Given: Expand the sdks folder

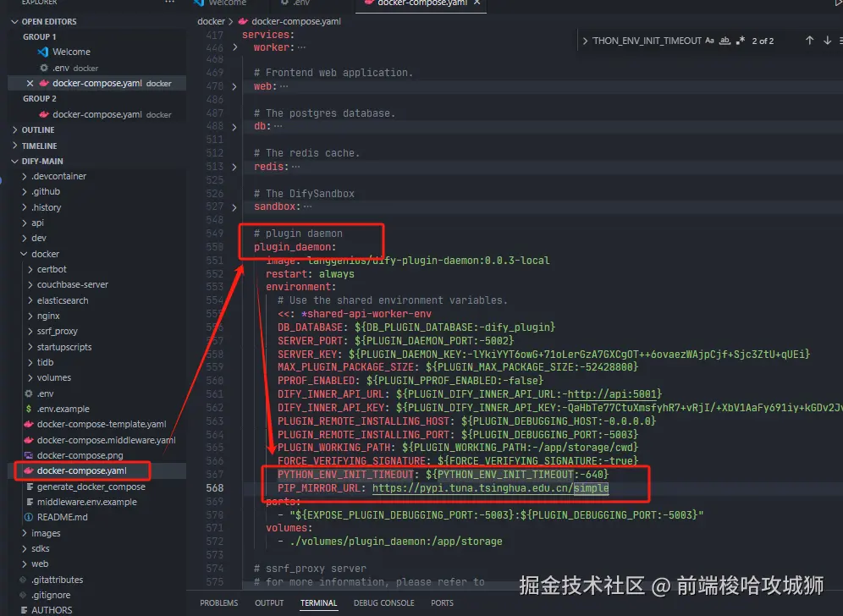Looking at the screenshot, I should pyautogui.click(x=25, y=548).
